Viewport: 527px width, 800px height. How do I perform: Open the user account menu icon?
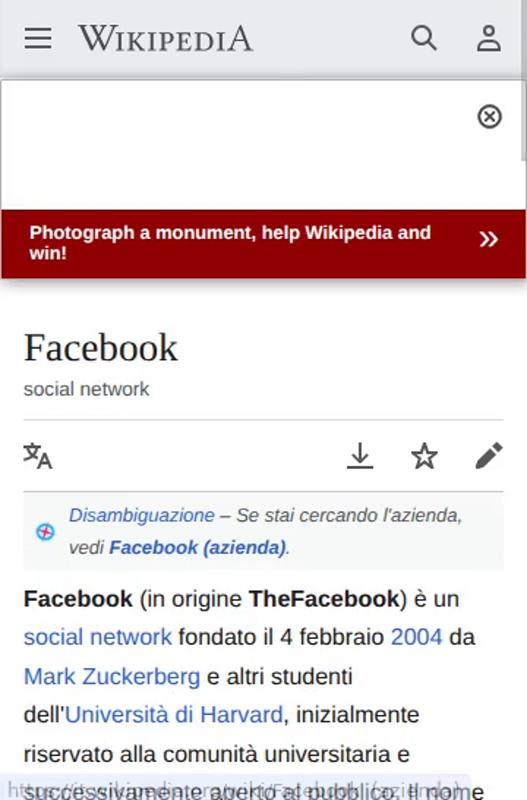tap(489, 38)
